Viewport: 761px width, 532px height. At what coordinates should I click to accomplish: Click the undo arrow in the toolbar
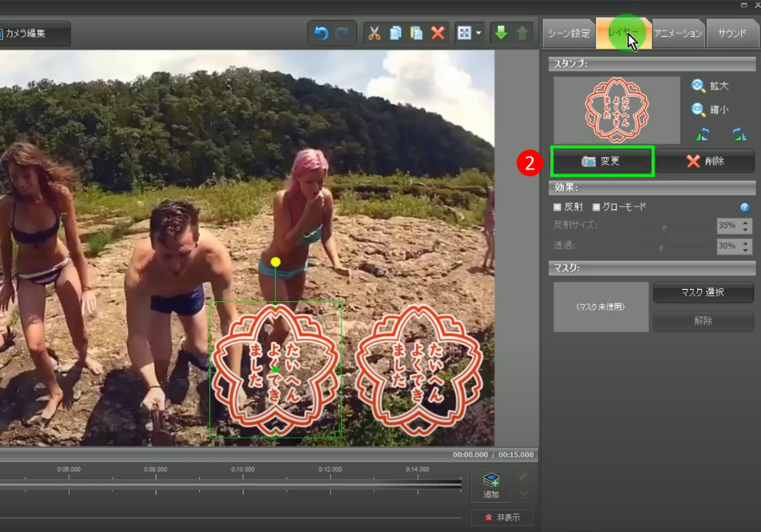point(322,33)
